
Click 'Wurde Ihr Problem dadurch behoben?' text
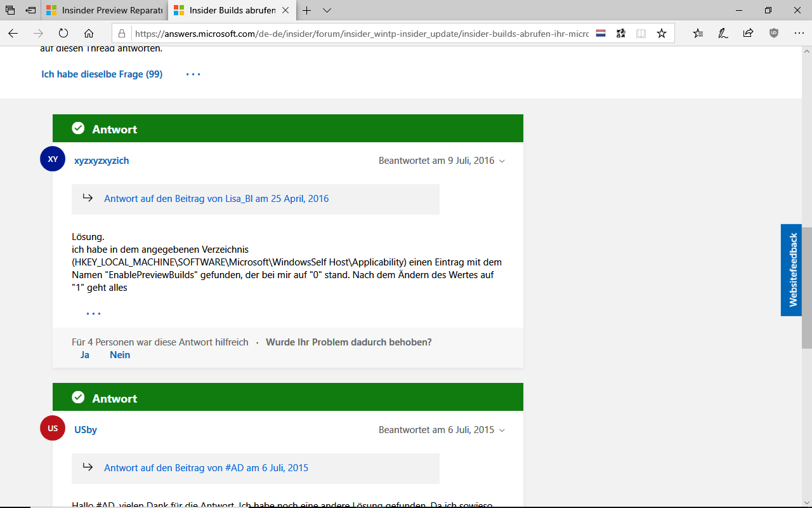[x=349, y=342]
